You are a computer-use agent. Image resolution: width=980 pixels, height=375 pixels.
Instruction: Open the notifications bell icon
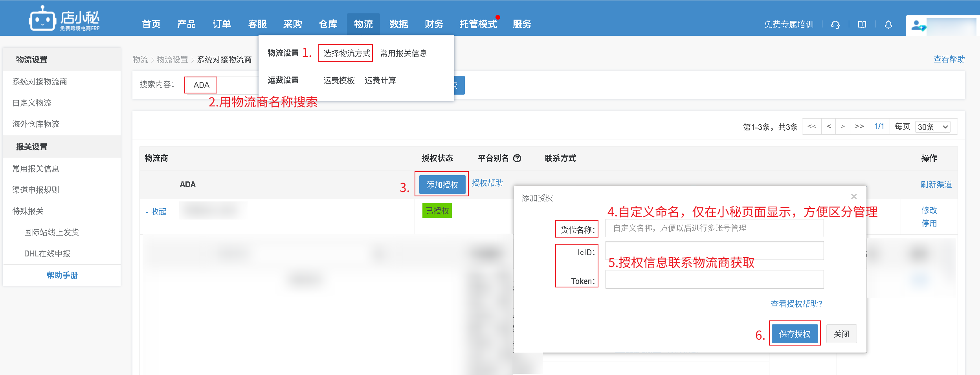click(x=888, y=25)
